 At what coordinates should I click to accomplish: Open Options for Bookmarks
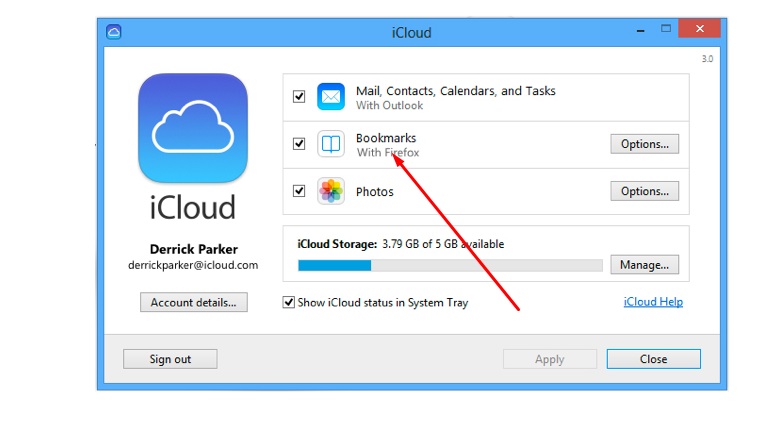coord(645,144)
